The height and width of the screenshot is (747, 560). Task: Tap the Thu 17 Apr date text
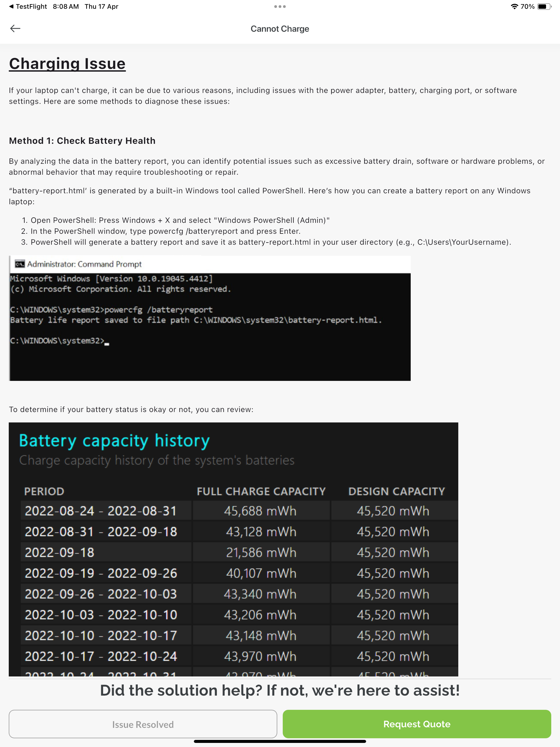(101, 6)
